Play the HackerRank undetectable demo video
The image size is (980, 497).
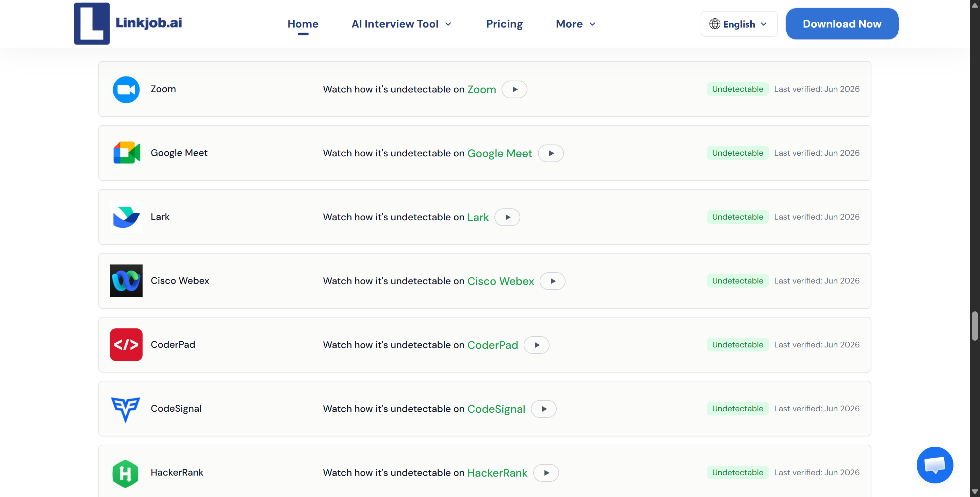(x=546, y=473)
